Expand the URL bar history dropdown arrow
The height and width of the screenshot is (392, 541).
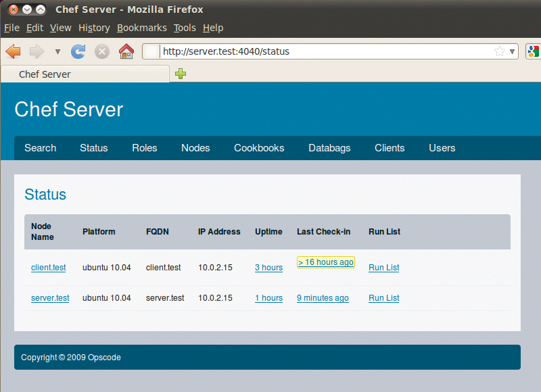pos(512,51)
